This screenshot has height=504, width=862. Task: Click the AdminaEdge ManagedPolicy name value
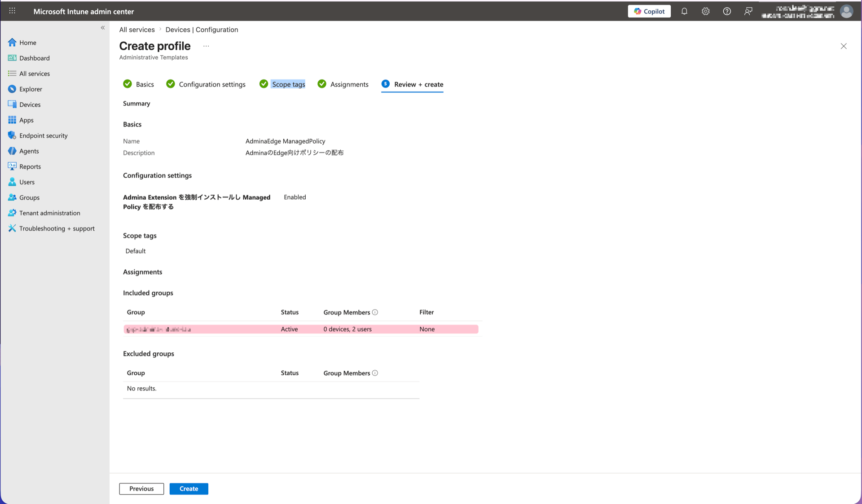285,141
